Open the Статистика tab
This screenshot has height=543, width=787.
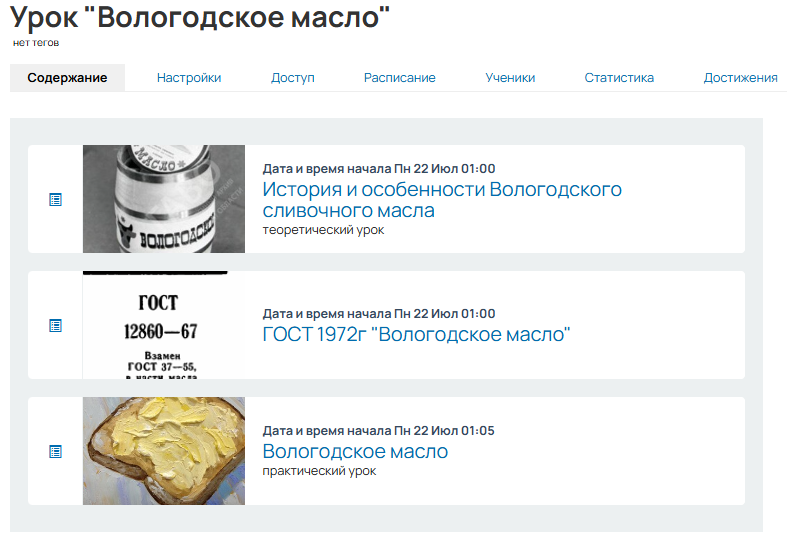619,78
